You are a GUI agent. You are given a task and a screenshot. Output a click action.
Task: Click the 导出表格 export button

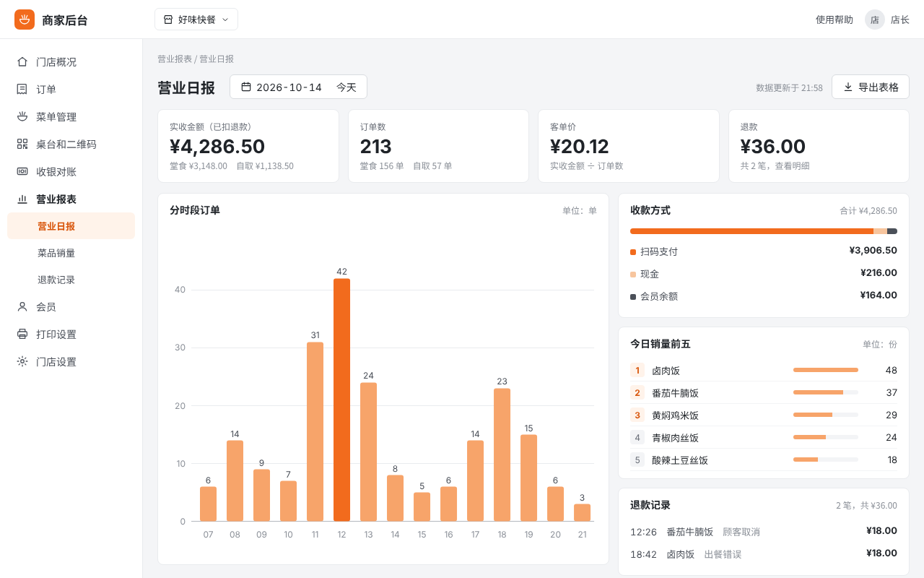tap(871, 87)
